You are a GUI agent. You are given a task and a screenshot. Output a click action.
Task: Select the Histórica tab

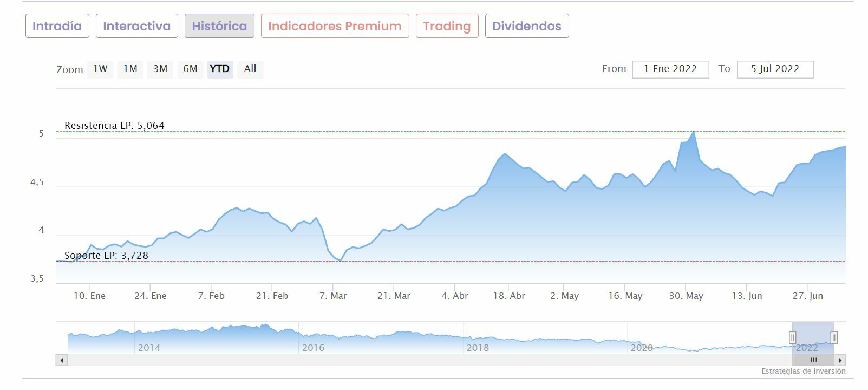(x=219, y=26)
